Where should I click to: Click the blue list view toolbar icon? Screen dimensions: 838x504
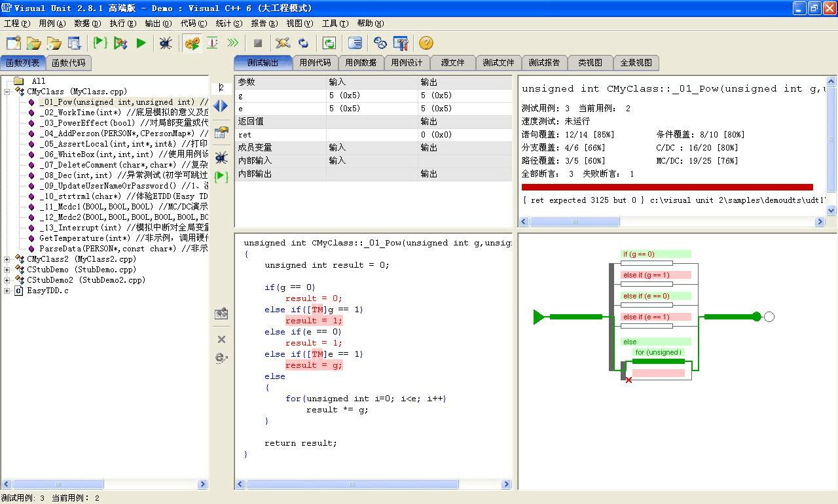pos(355,43)
